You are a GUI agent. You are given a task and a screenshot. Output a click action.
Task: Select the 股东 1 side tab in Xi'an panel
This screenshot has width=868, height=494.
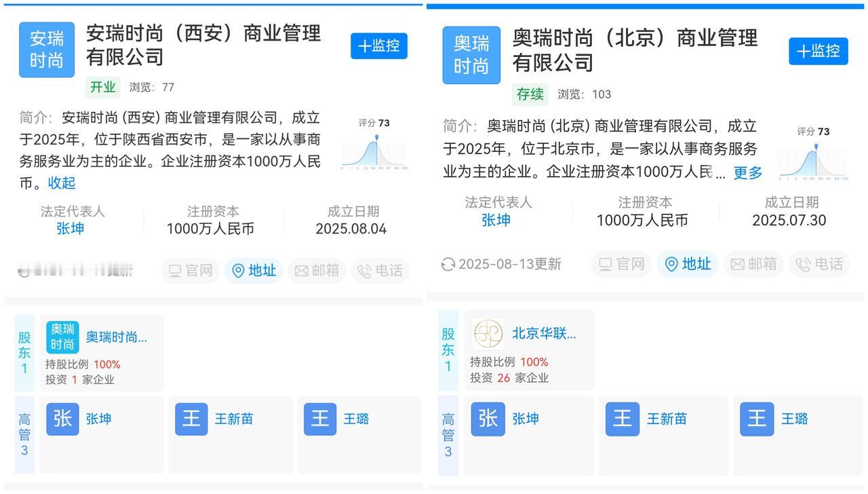click(x=24, y=352)
